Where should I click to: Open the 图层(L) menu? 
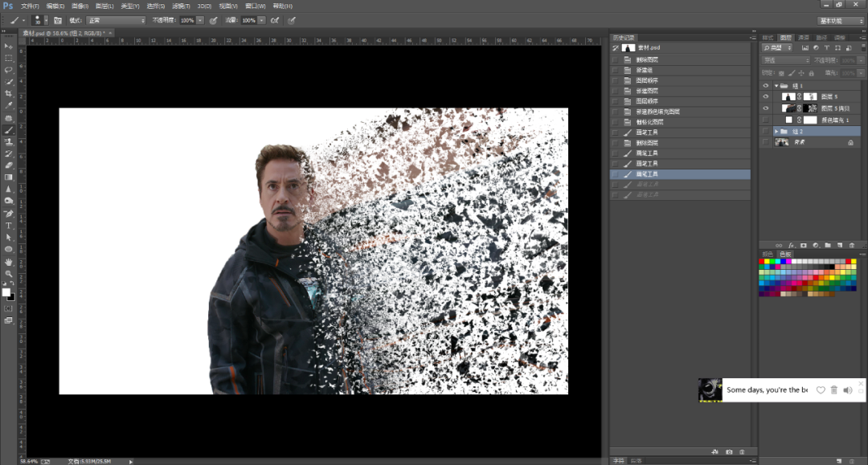click(x=104, y=6)
